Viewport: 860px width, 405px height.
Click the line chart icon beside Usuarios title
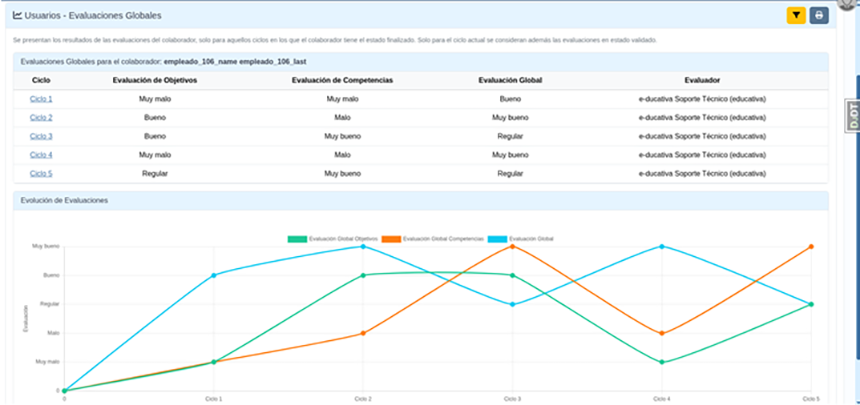pyautogui.click(x=17, y=16)
